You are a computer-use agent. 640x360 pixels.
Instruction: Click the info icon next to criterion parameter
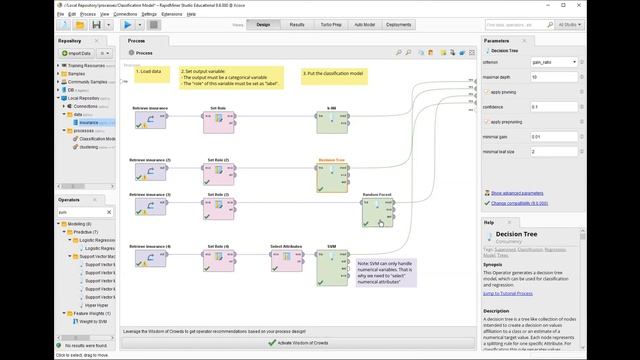point(582,62)
